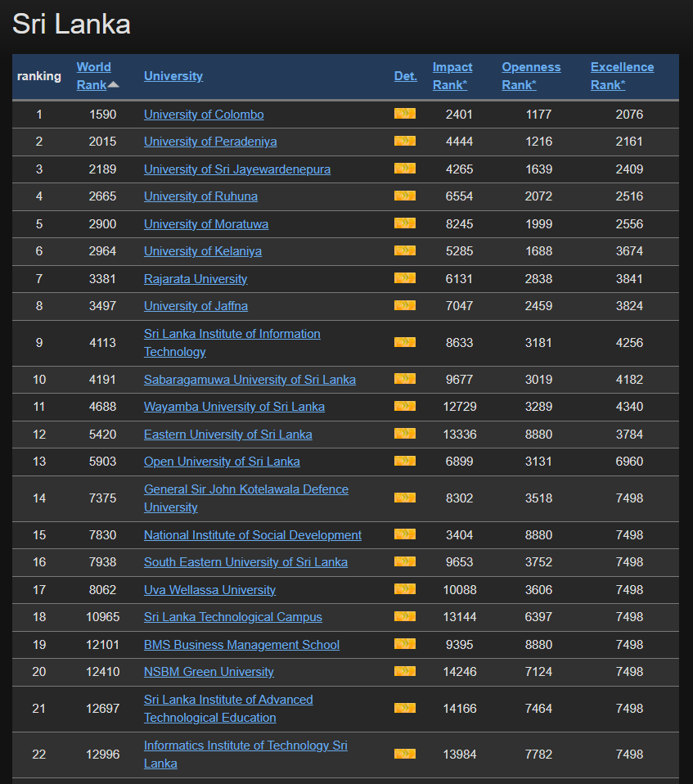693x784 pixels.
Task: Click World Rank value 1590
Action: point(102,115)
